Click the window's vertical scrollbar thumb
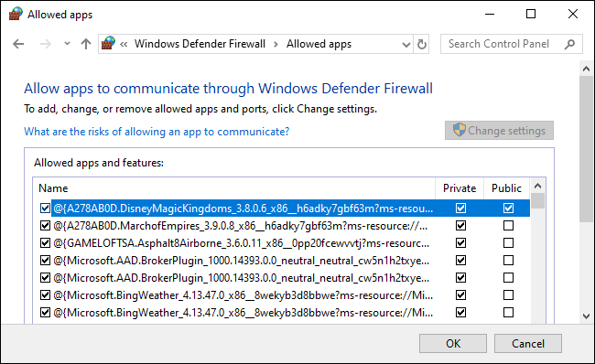This screenshot has width=595, height=364. [x=586, y=149]
